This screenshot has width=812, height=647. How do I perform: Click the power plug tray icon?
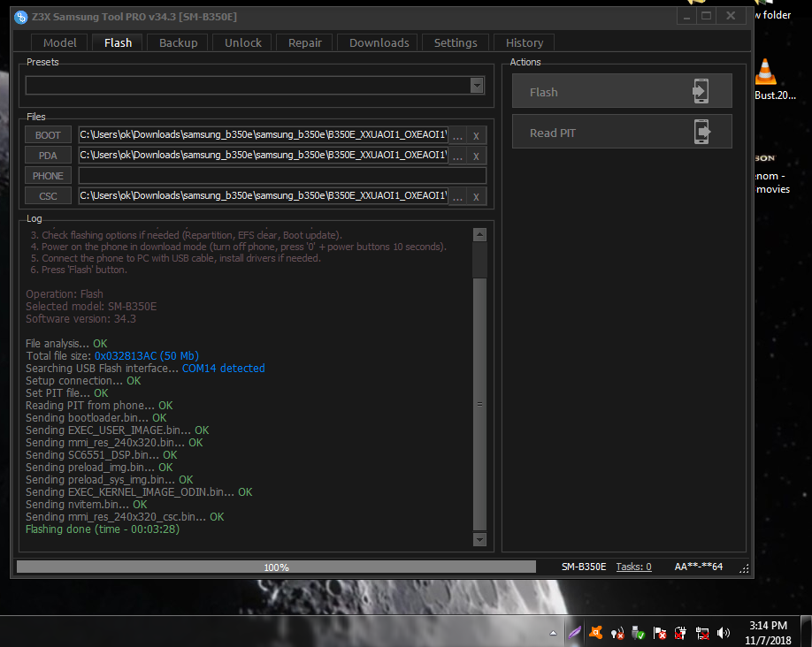[x=680, y=633]
